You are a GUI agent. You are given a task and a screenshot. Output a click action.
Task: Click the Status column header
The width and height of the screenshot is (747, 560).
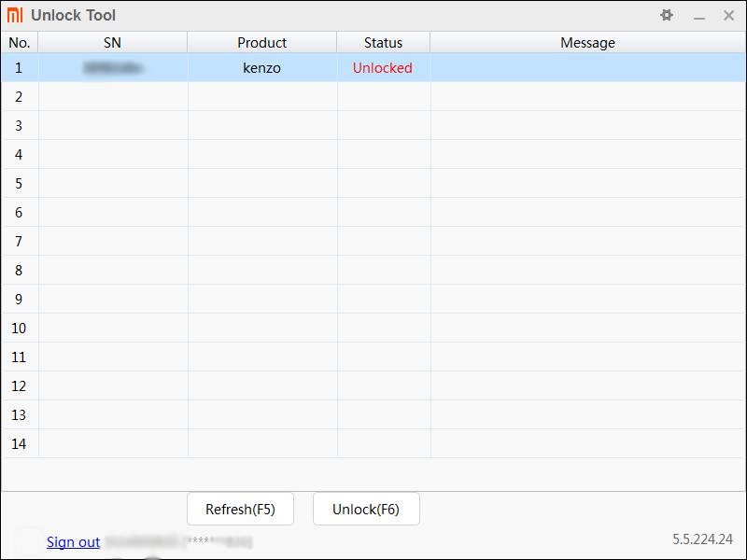tap(384, 42)
